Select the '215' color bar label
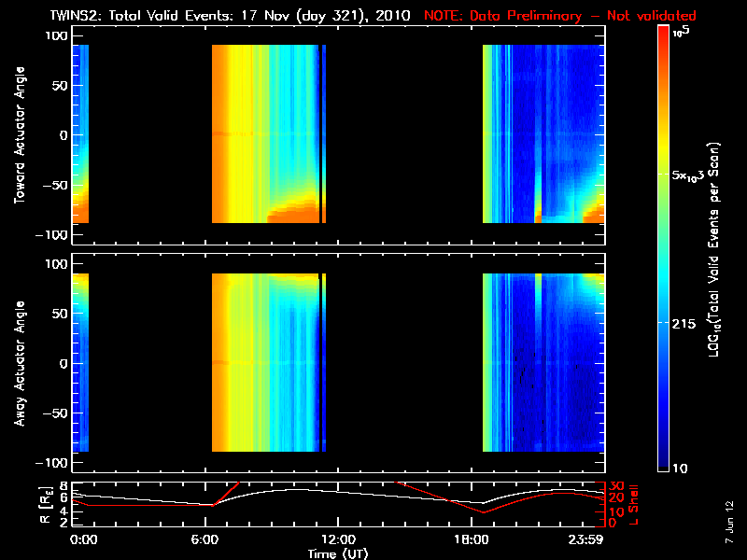Viewport: 747px width, 560px height. point(684,324)
